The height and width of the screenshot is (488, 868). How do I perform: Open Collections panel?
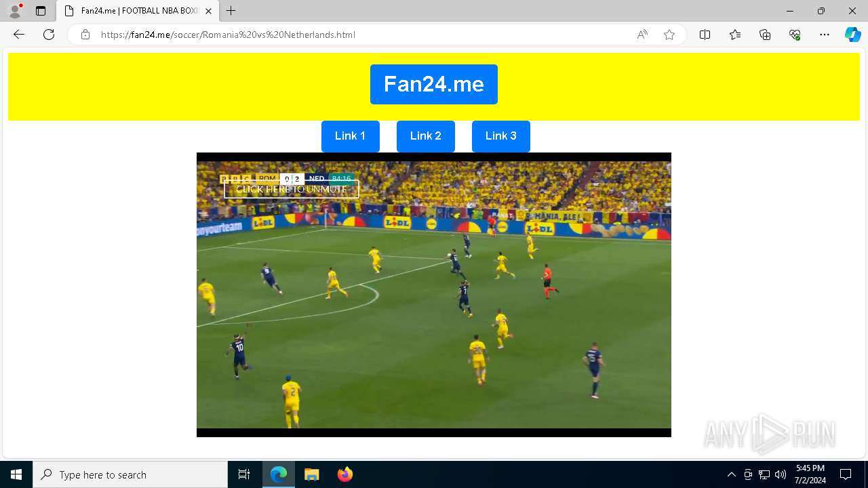[765, 35]
